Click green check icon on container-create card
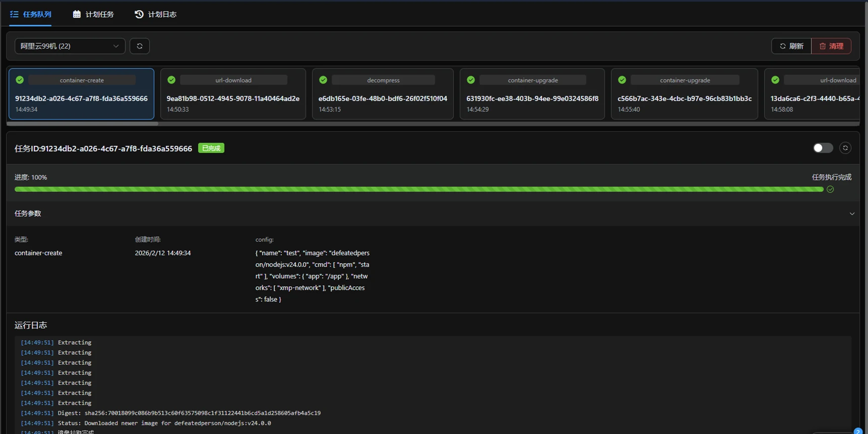Viewport: 868px width, 434px height. [20, 80]
